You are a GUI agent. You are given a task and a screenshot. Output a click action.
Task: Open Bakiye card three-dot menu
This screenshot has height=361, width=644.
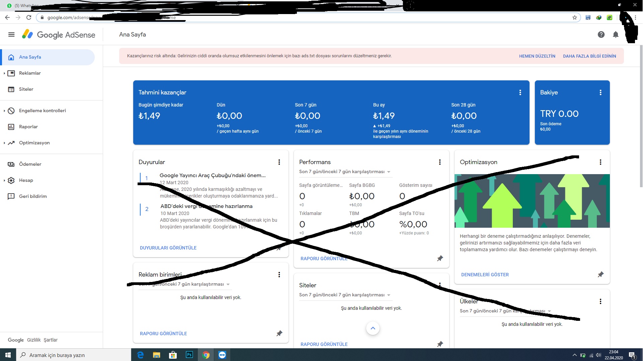[600, 92]
